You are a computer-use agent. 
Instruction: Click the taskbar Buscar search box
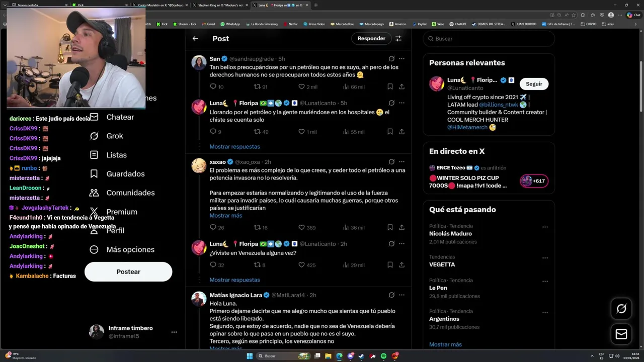point(284,356)
